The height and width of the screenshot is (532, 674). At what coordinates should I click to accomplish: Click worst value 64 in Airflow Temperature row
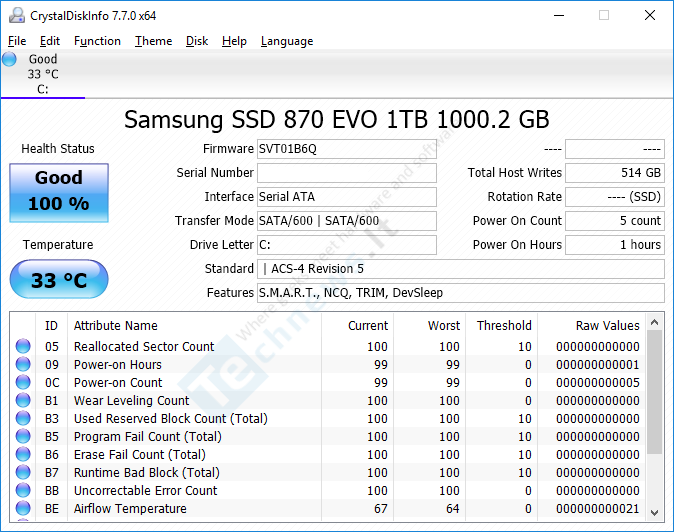(452, 509)
